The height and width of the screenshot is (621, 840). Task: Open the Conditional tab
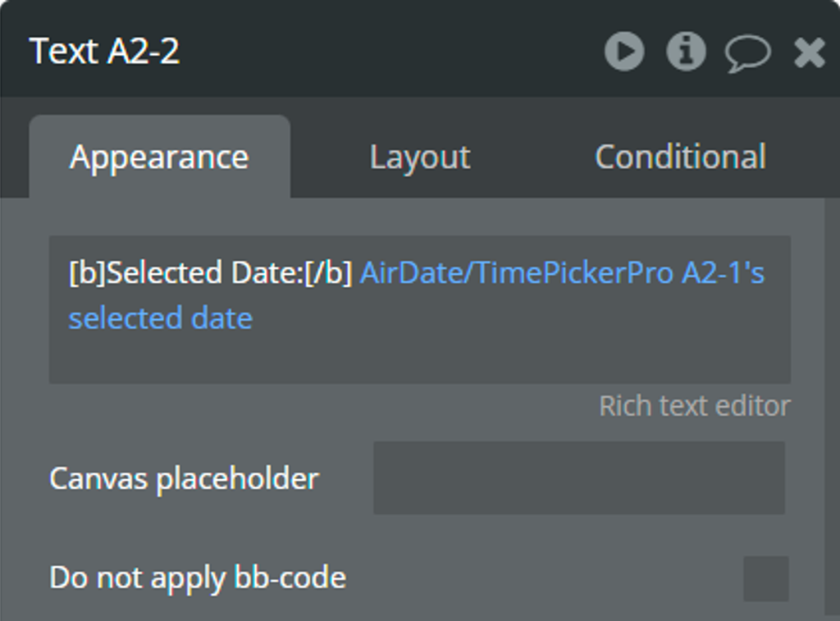[x=680, y=157]
